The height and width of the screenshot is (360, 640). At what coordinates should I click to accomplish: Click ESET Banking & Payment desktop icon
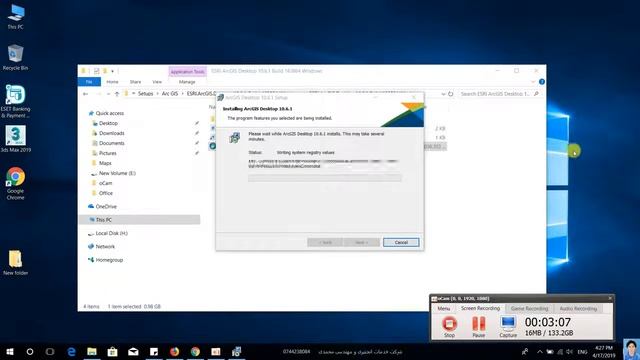16,102
